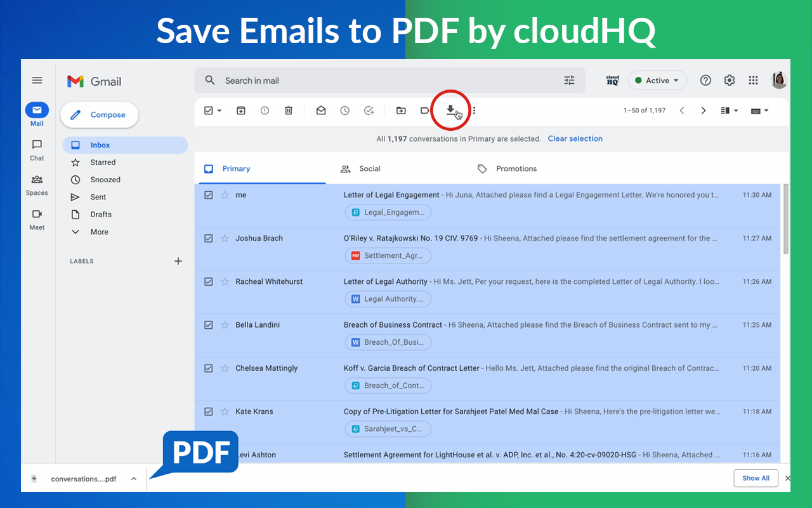Open Gmail Settings gear
This screenshot has height=508, width=812.
point(729,80)
